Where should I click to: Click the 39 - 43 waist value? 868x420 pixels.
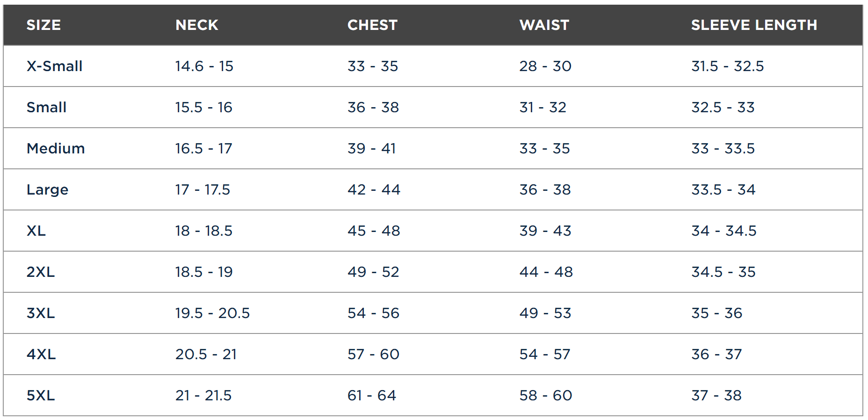pos(545,231)
